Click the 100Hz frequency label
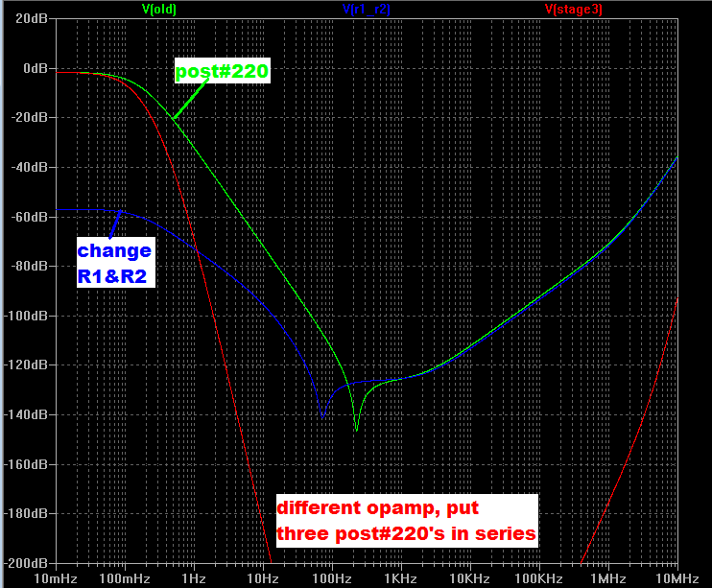 [332, 579]
